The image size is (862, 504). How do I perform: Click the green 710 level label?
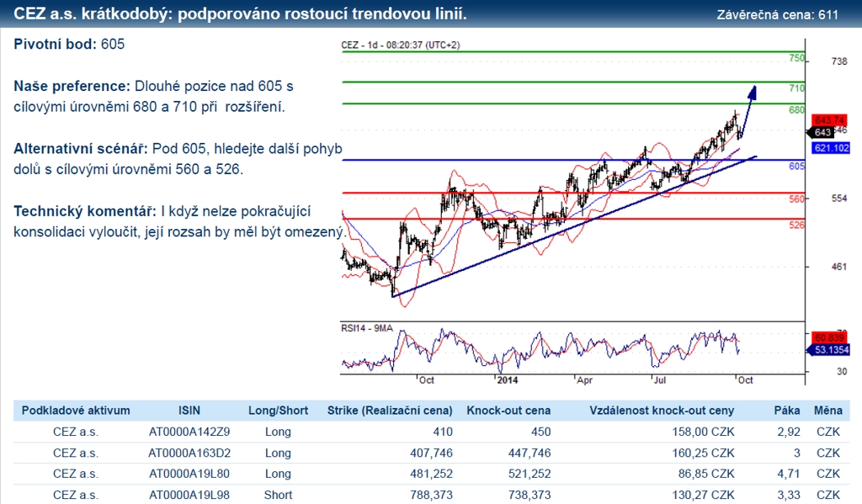tap(796, 88)
